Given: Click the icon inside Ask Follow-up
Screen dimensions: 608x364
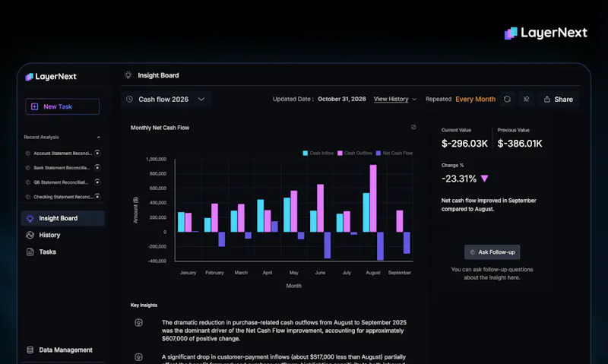Looking at the screenshot, I should [472, 252].
